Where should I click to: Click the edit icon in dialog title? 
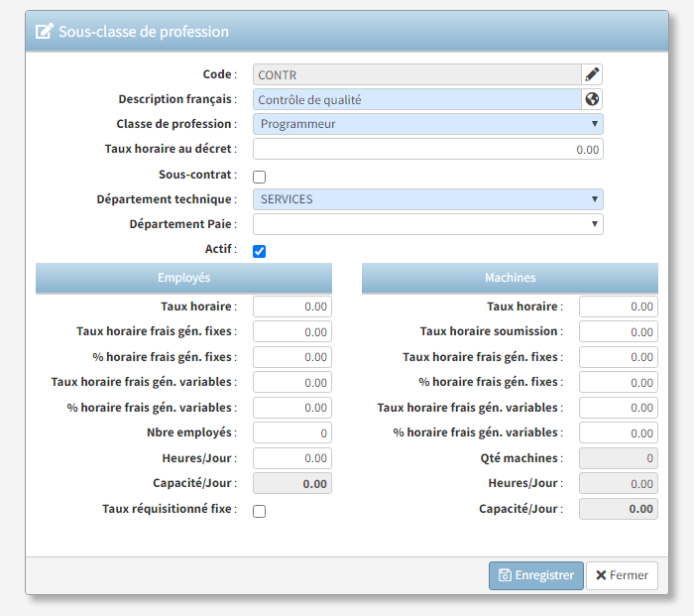pos(45,32)
